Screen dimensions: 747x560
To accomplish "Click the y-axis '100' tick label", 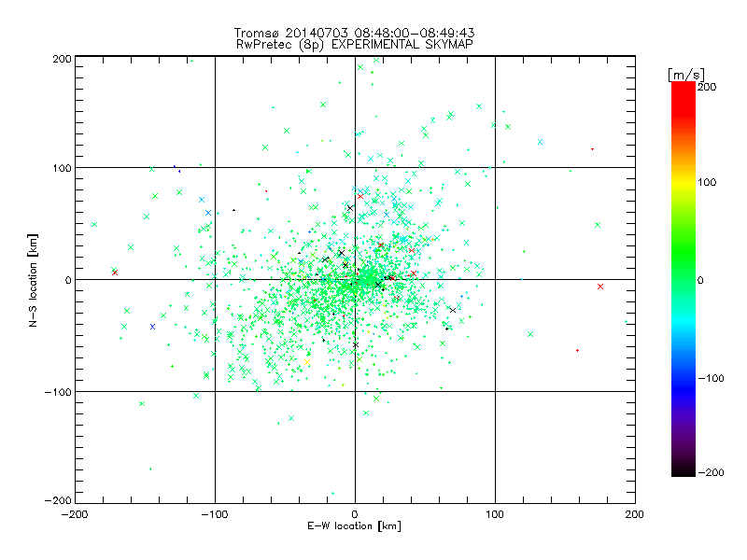I will [62, 168].
